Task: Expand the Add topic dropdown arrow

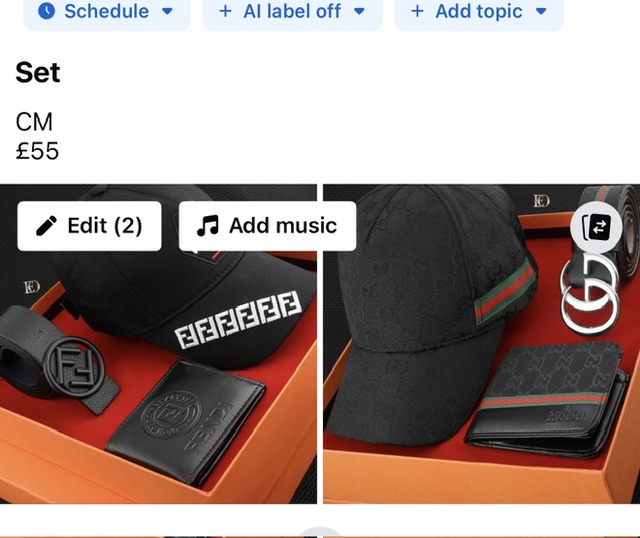Action: [541, 12]
